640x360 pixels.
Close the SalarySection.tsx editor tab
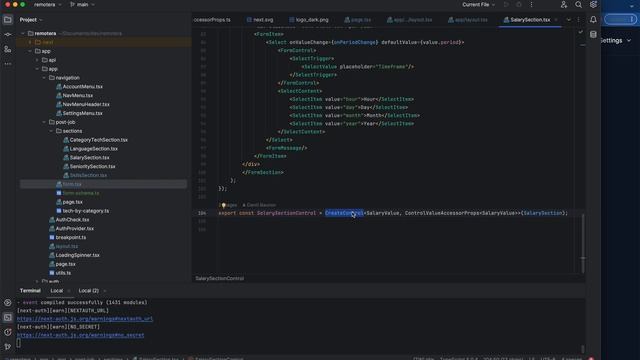pyautogui.click(x=556, y=20)
